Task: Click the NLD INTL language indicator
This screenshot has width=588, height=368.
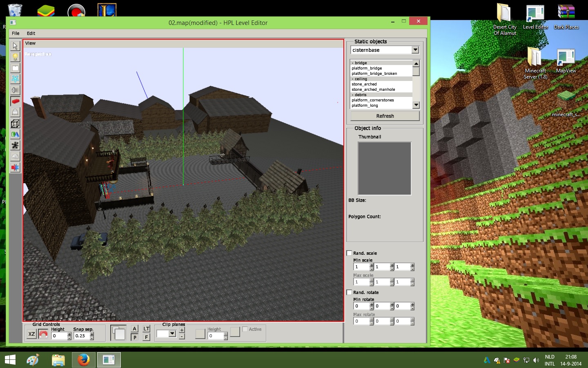Action: pos(550,360)
